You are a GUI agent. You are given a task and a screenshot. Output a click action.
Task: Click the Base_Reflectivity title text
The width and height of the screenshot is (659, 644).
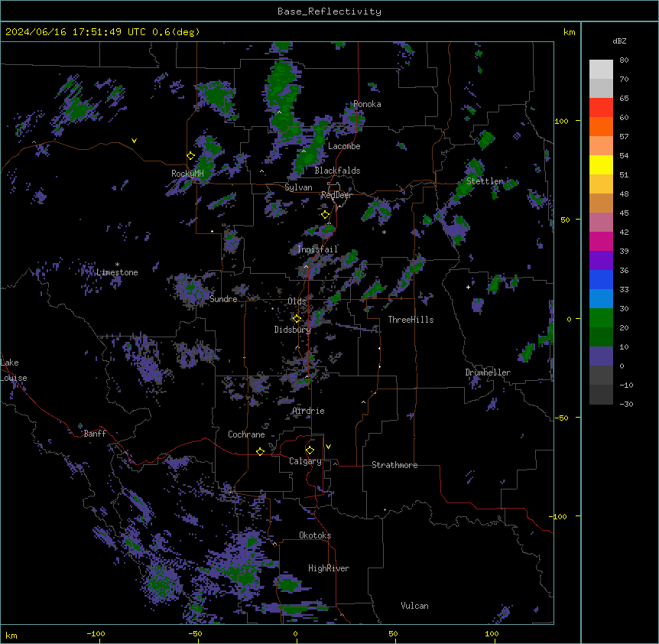(329, 11)
